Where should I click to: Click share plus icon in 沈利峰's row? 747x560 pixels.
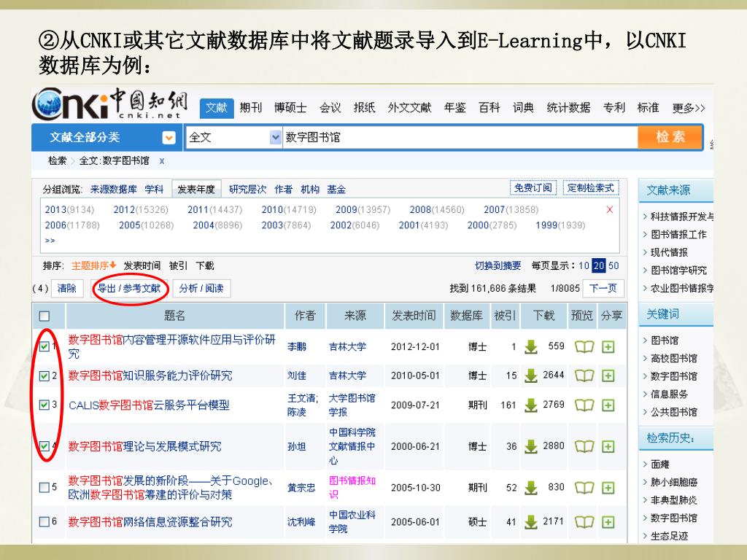[x=608, y=522]
